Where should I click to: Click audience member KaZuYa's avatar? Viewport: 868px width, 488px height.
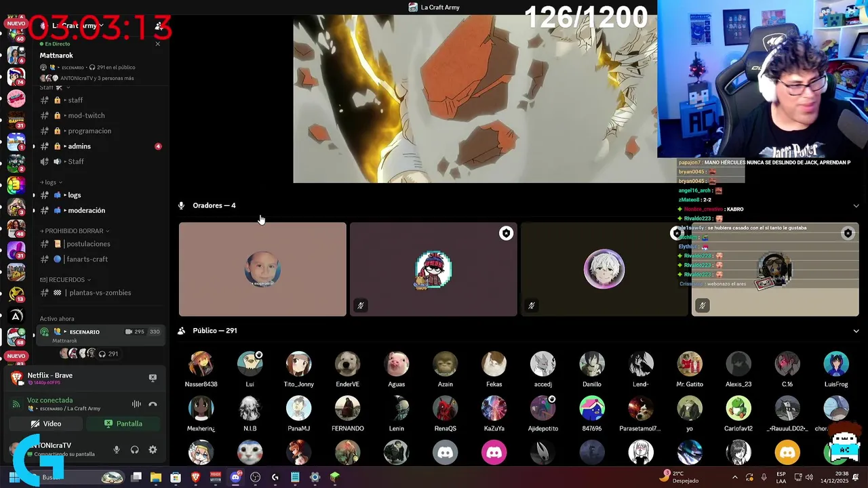[x=494, y=409]
